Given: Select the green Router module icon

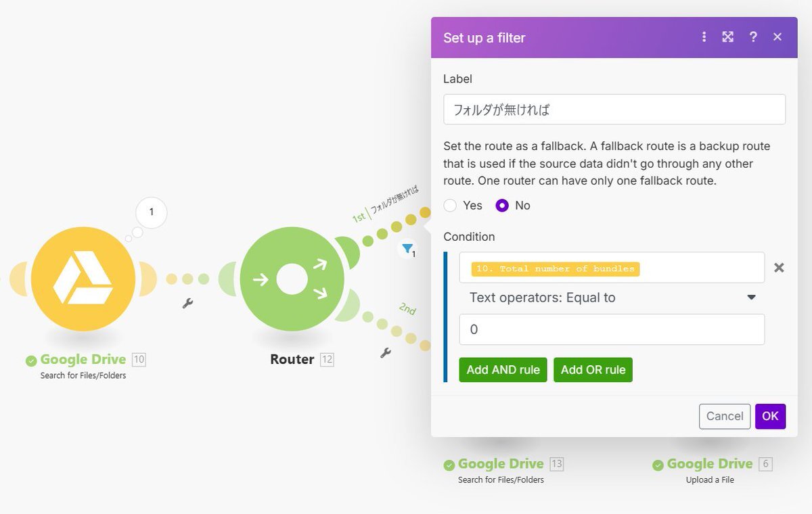Looking at the screenshot, I should tap(292, 279).
